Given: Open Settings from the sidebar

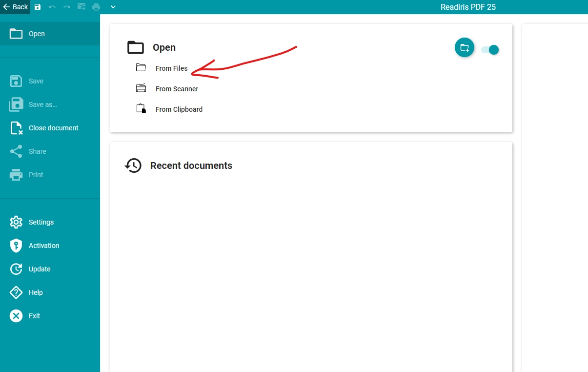Looking at the screenshot, I should [41, 222].
